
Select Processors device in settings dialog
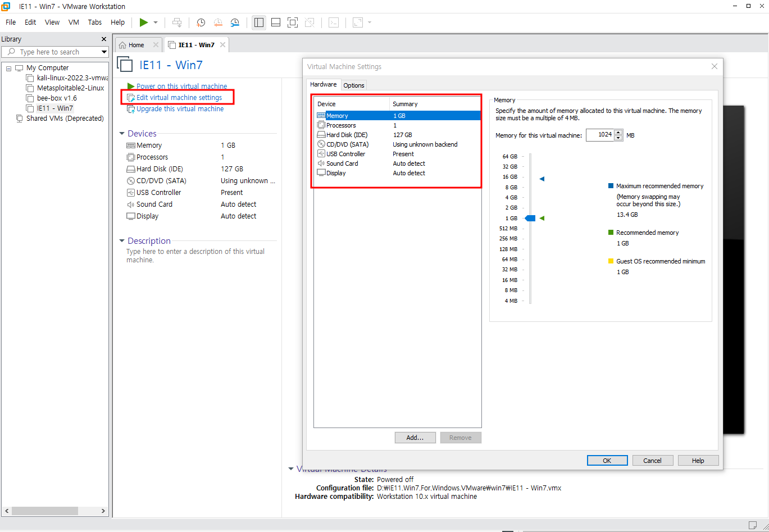pyautogui.click(x=398, y=125)
